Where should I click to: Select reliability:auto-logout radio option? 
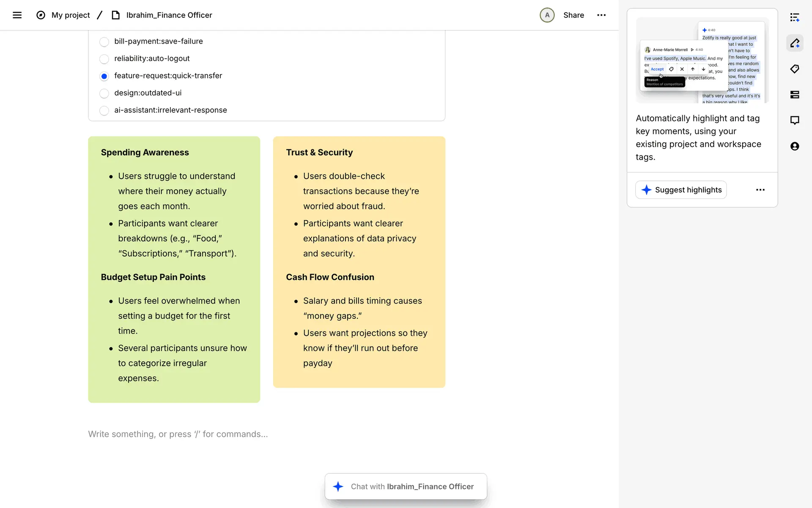click(x=104, y=59)
